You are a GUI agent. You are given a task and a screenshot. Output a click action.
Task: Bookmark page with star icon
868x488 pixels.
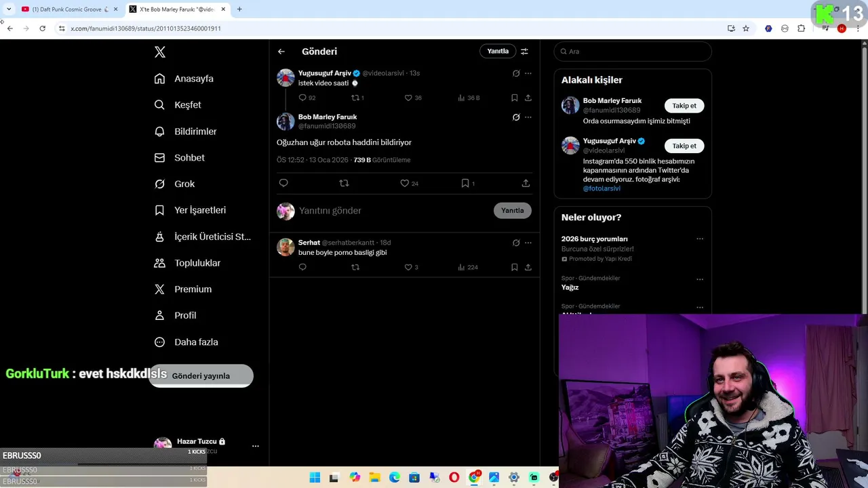point(746,28)
